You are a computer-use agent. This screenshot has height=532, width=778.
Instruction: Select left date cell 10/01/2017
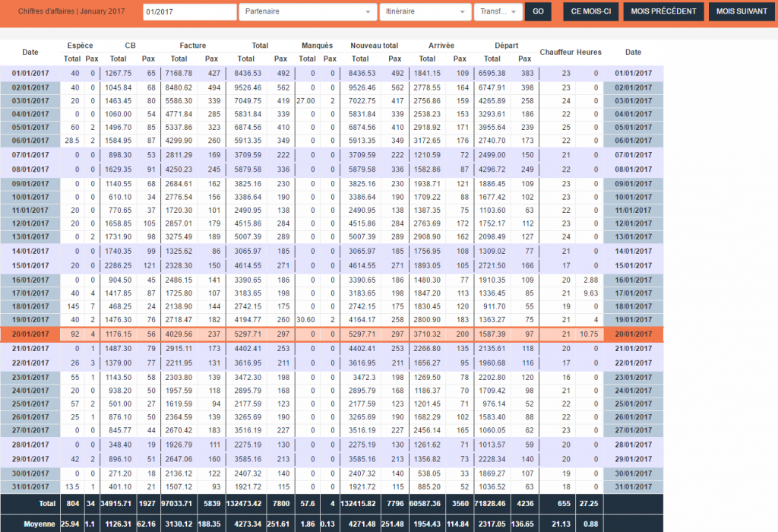point(30,197)
